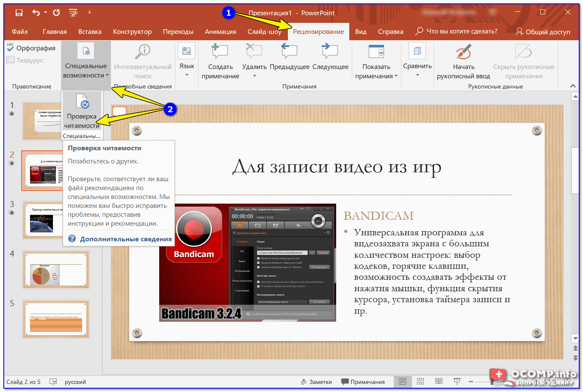Screen dimensions: 583x392
Task: Click the Bandicam screenshot image on slide
Action: point(248,262)
